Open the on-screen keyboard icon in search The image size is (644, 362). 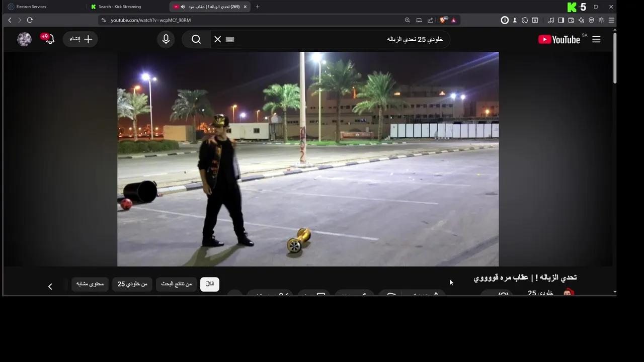coord(230,39)
